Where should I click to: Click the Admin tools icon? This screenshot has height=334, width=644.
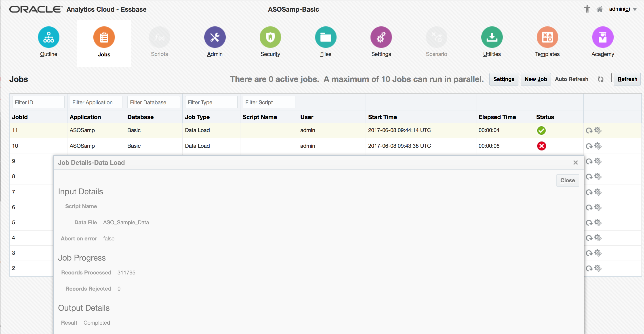pos(215,37)
